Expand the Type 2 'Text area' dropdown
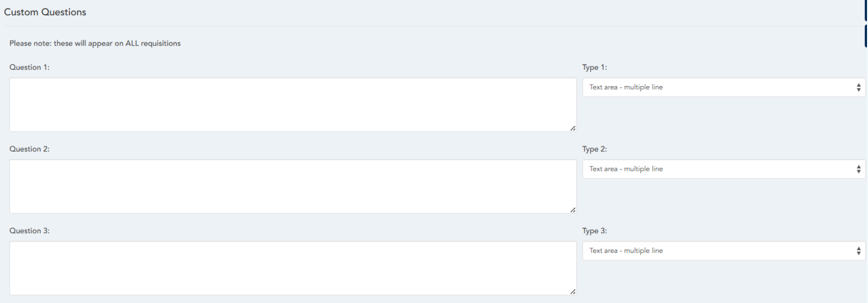The image size is (868, 303). click(x=723, y=169)
